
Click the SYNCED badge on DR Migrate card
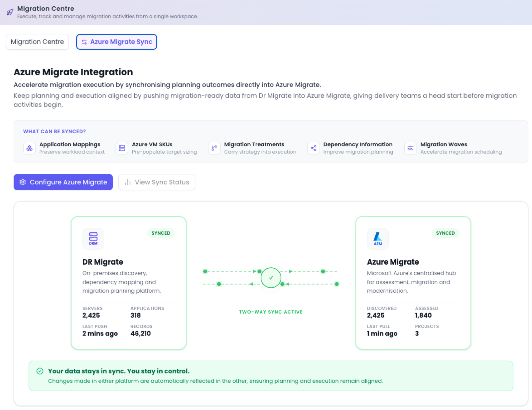tap(161, 233)
